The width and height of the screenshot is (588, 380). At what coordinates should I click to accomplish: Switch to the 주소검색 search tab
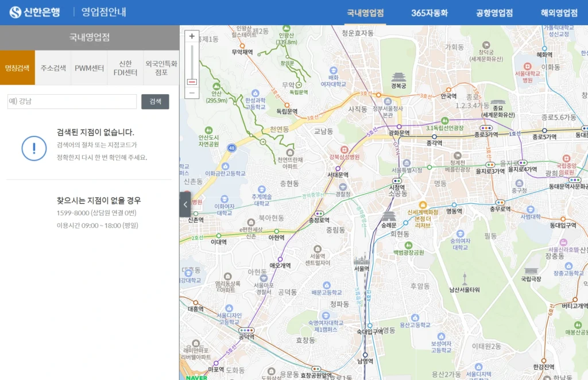coord(53,67)
